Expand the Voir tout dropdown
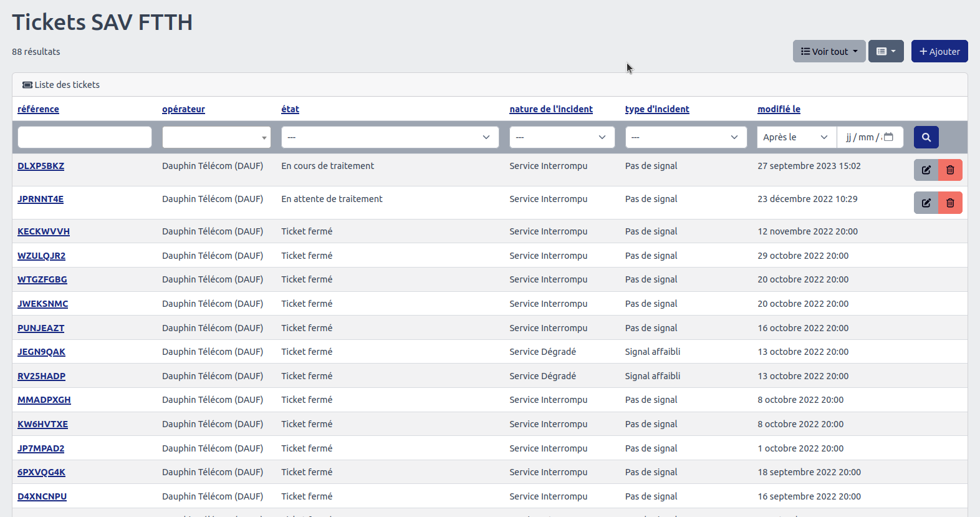 pyautogui.click(x=829, y=51)
